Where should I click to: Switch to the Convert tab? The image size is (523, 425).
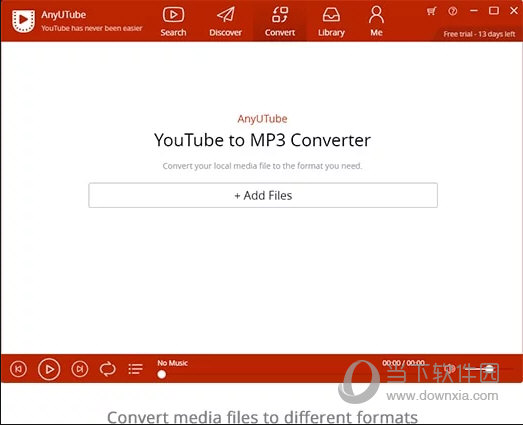coord(280,22)
